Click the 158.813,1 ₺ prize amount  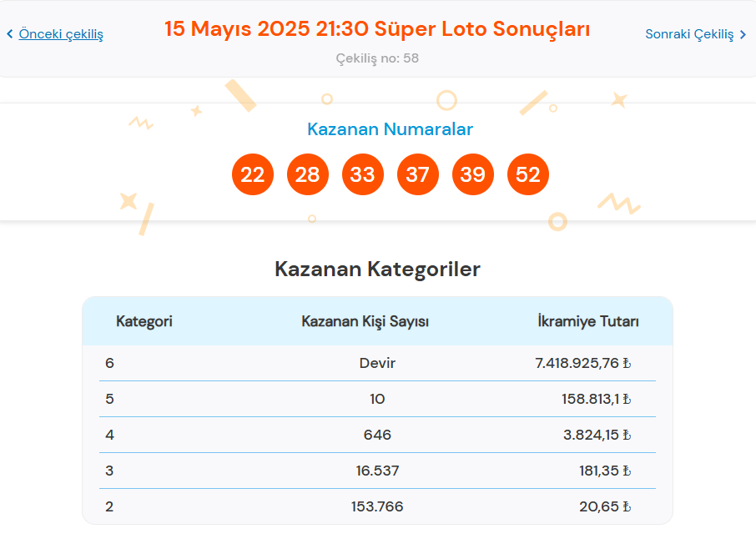tap(596, 399)
